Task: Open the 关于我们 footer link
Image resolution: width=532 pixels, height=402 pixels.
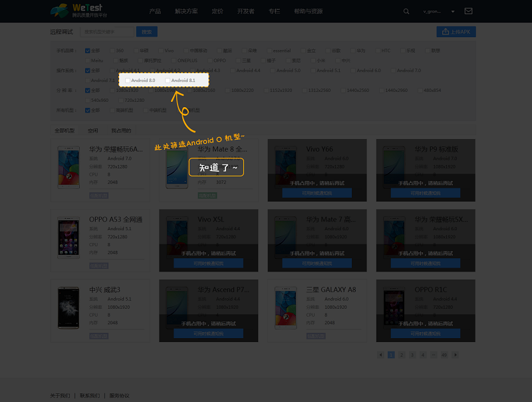Action: 60,395
